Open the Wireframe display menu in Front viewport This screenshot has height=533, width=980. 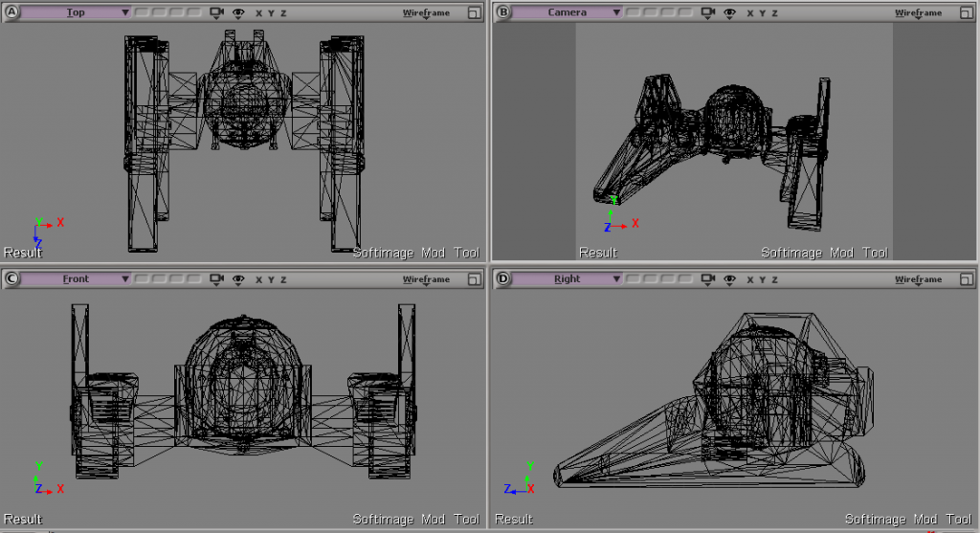tap(426, 280)
